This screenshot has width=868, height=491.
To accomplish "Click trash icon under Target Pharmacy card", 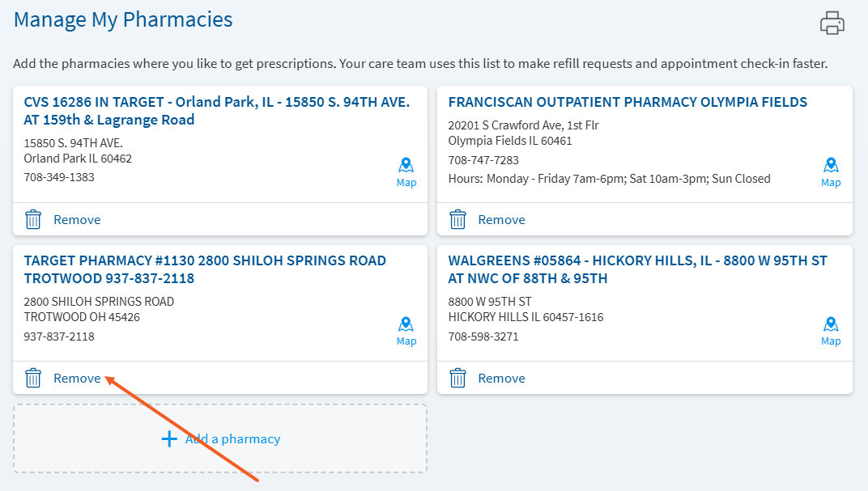I will click(33, 379).
